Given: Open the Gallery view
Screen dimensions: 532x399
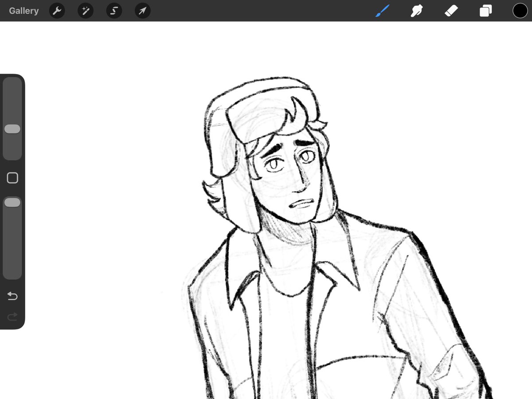Looking at the screenshot, I should (23, 11).
